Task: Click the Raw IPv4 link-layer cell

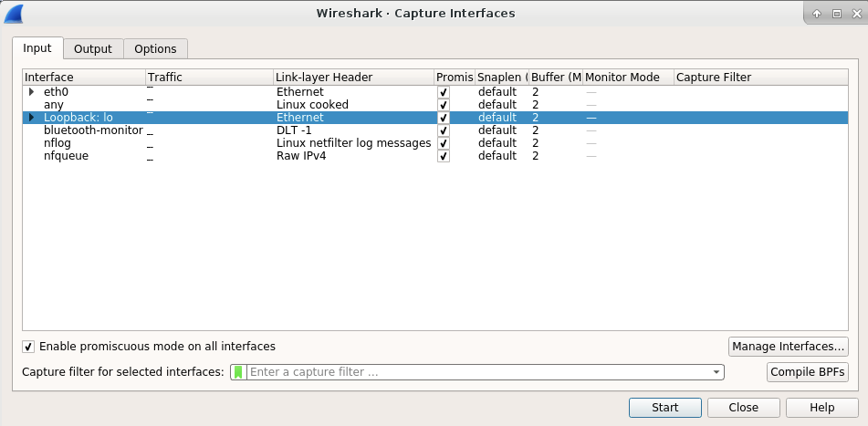Action: (x=301, y=155)
